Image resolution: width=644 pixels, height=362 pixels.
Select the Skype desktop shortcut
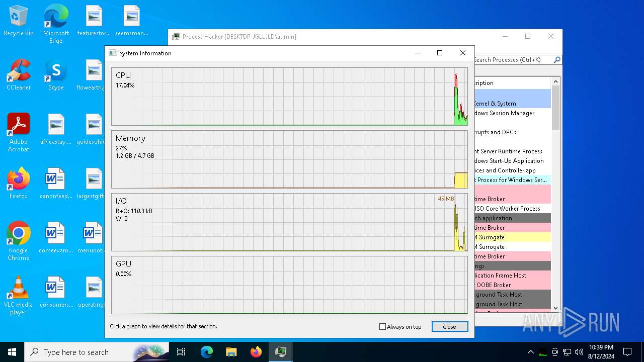56,75
